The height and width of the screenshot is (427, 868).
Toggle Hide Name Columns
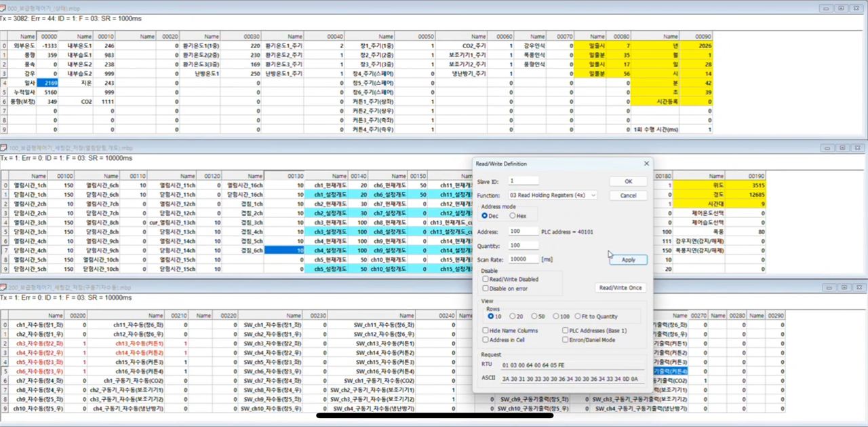[510, 331]
